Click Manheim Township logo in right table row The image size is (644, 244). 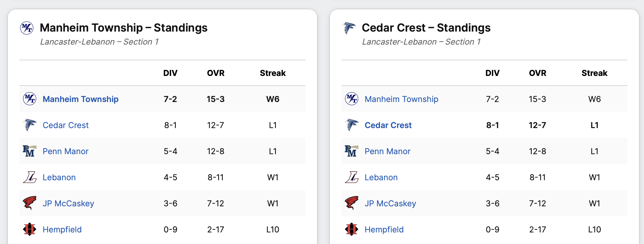(352, 99)
